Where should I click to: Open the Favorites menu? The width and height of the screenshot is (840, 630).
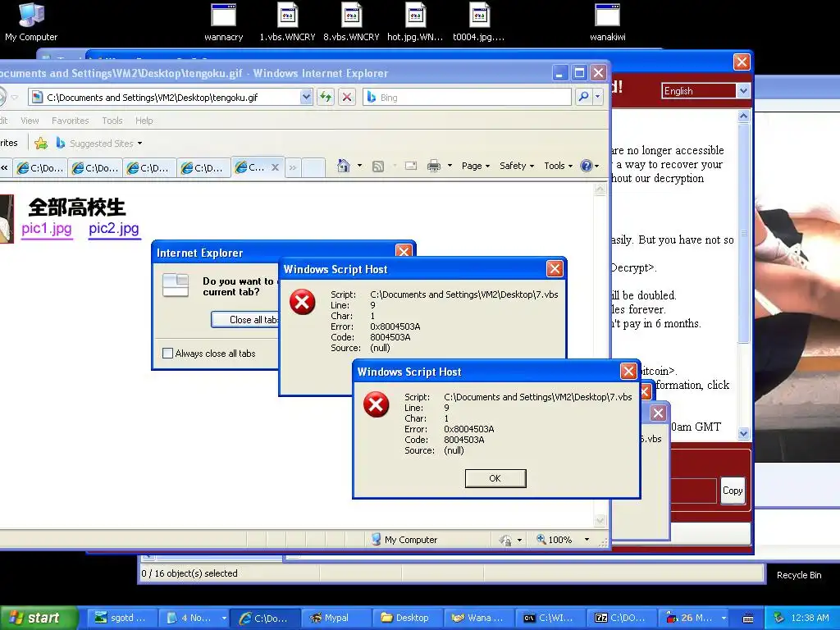coord(71,121)
